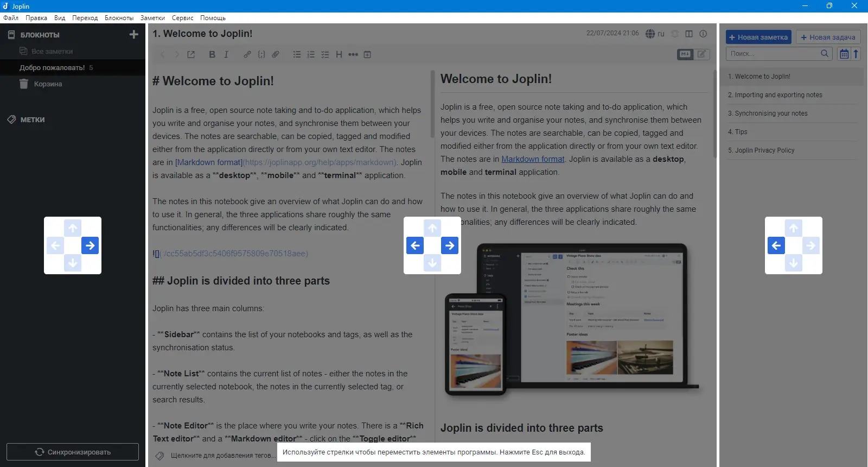Viewport: 868px width, 467px height.
Task: Click the '22/07/2024 21:06' note date
Action: click(612, 33)
